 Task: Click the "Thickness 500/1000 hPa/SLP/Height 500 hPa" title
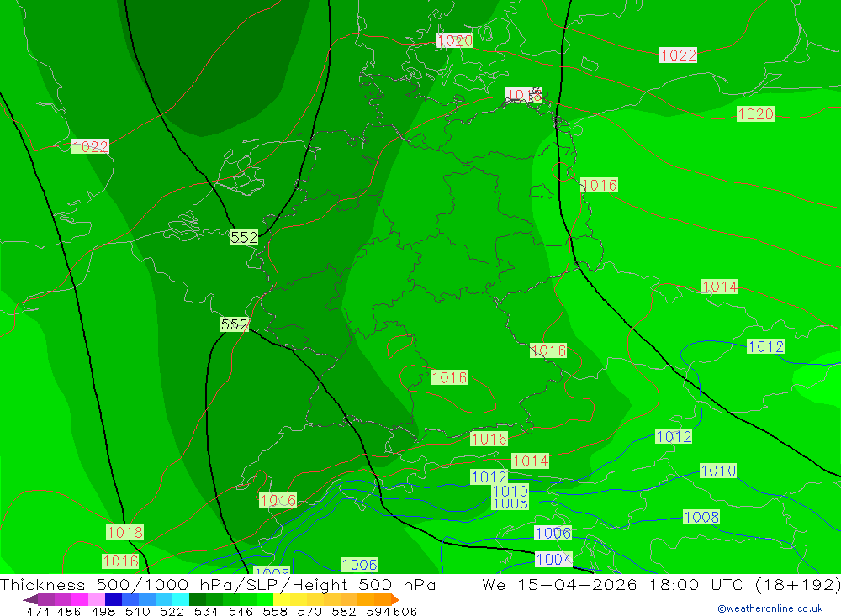[218, 584]
